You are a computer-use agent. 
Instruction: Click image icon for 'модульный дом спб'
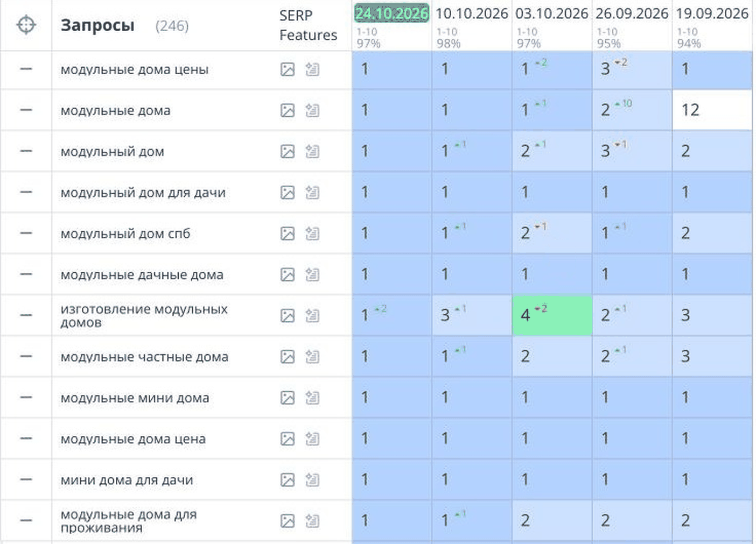pyautogui.click(x=288, y=234)
